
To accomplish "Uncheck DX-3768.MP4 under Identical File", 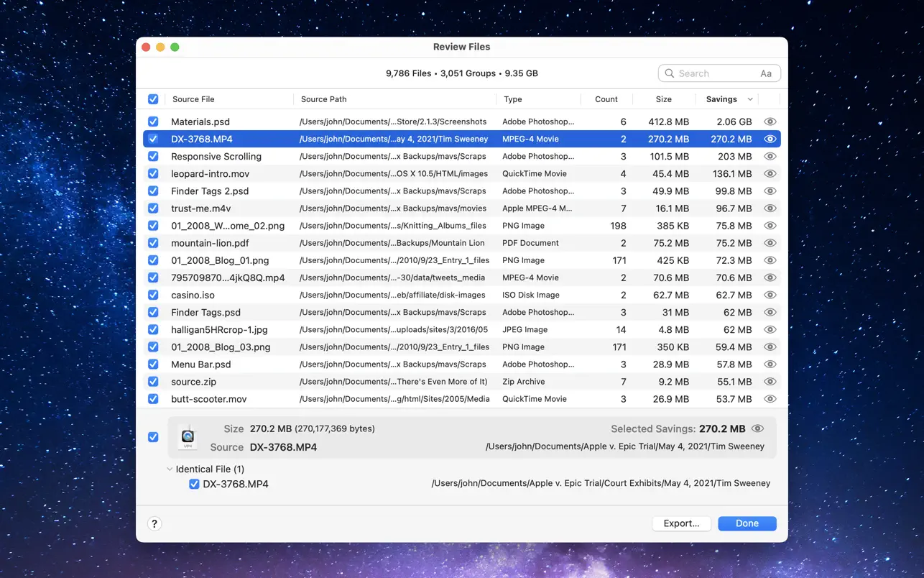I will [x=194, y=484].
